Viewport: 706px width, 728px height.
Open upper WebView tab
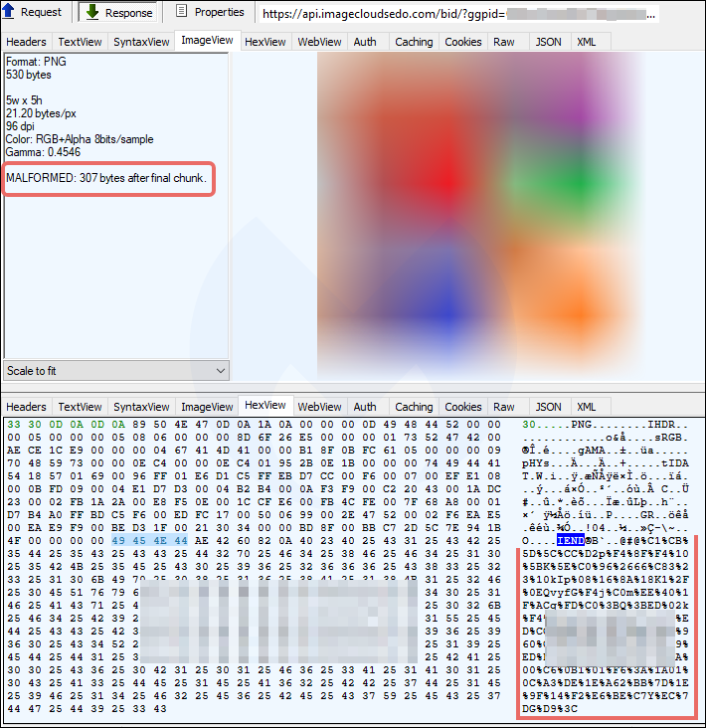(x=320, y=42)
